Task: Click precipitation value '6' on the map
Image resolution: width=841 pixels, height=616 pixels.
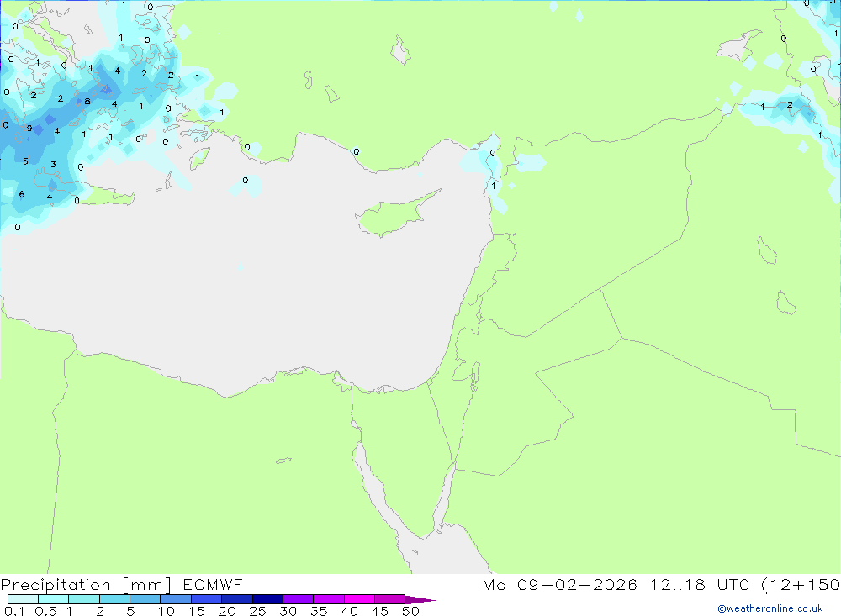Action: (x=22, y=194)
